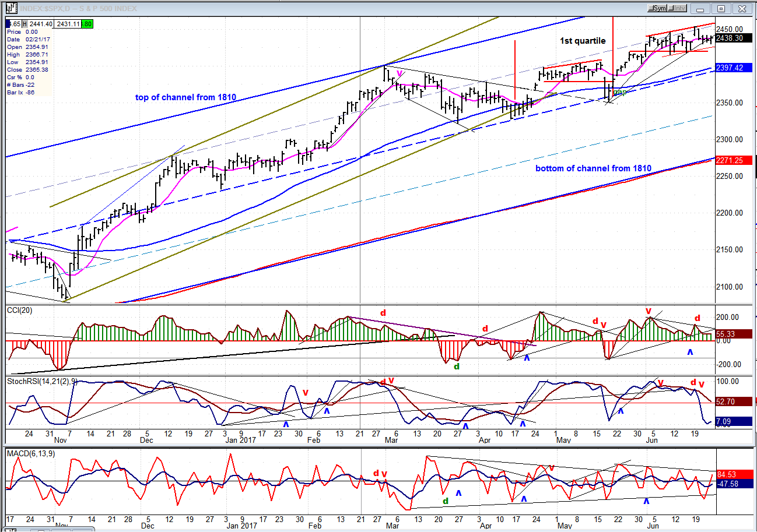
Task: Toggle the Intv link button
Action: pyautogui.click(x=676, y=8)
